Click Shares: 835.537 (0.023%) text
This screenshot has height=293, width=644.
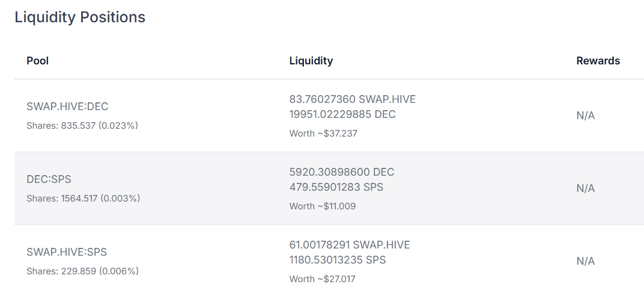click(82, 126)
